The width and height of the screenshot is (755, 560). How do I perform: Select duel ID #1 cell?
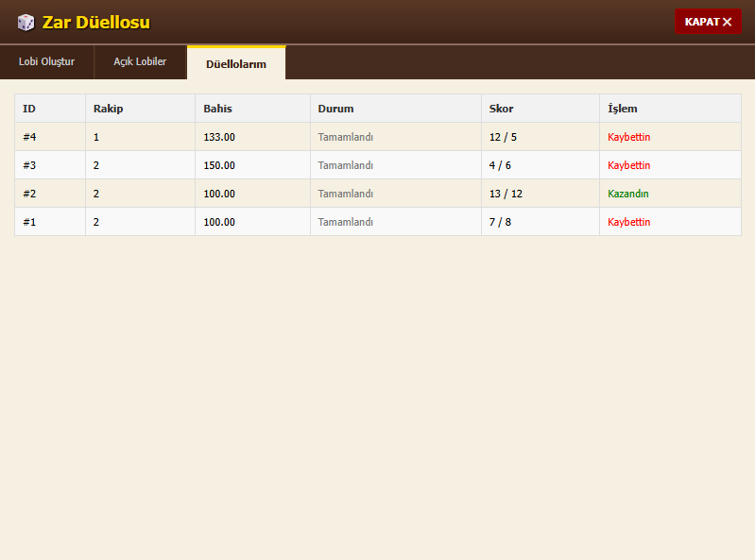pos(50,222)
